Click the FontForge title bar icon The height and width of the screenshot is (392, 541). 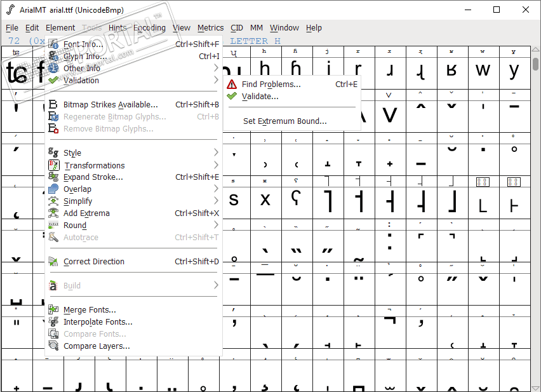(11, 10)
